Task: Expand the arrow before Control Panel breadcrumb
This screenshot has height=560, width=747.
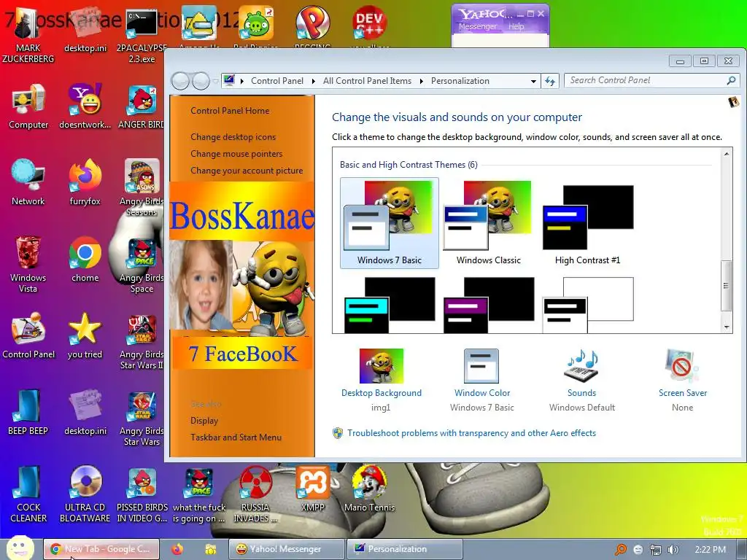Action: (241, 82)
